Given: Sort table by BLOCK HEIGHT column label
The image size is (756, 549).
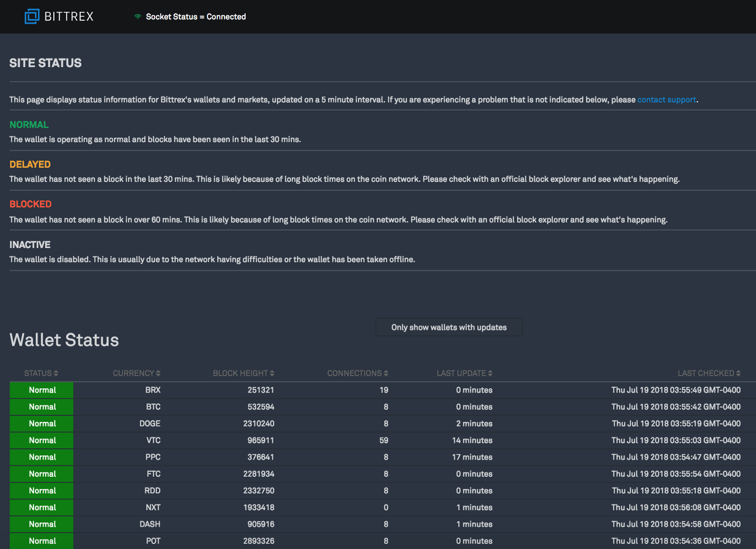Looking at the screenshot, I should pos(240,373).
